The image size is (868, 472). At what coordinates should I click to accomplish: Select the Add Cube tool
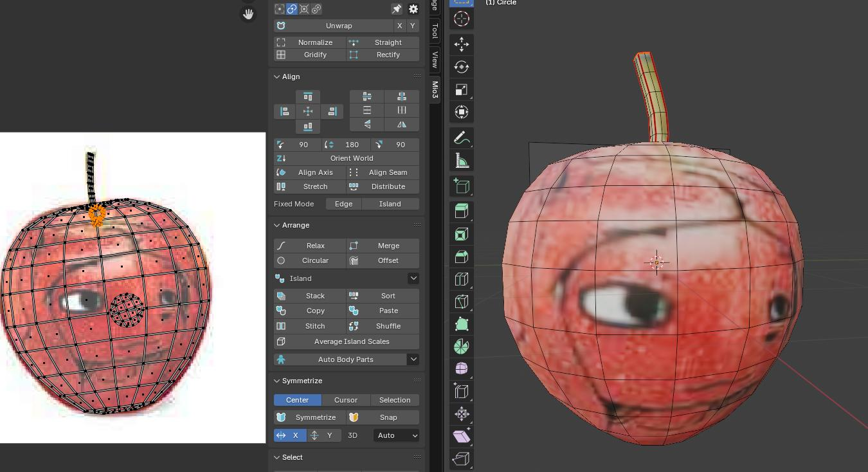coord(461,186)
